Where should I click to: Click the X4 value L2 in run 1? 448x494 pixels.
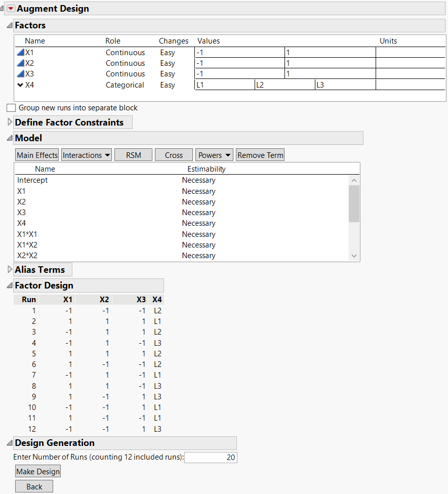157,311
